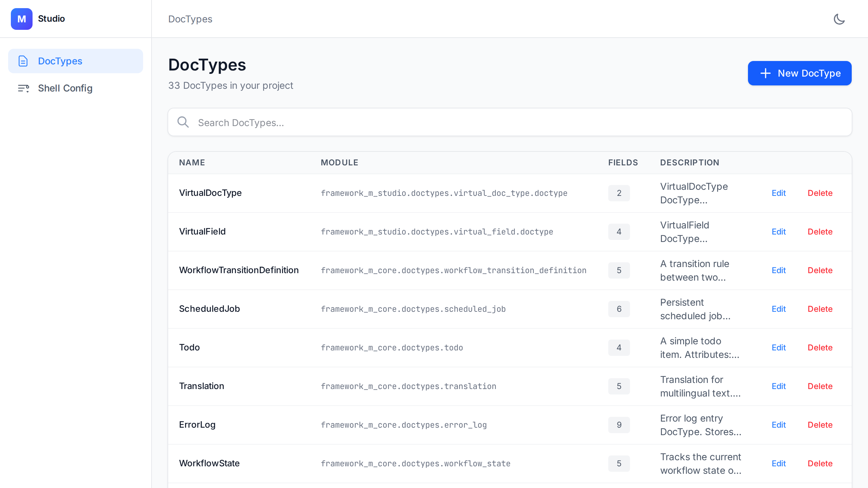
Task: Delete the Todo row
Action: click(x=820, y=348)
